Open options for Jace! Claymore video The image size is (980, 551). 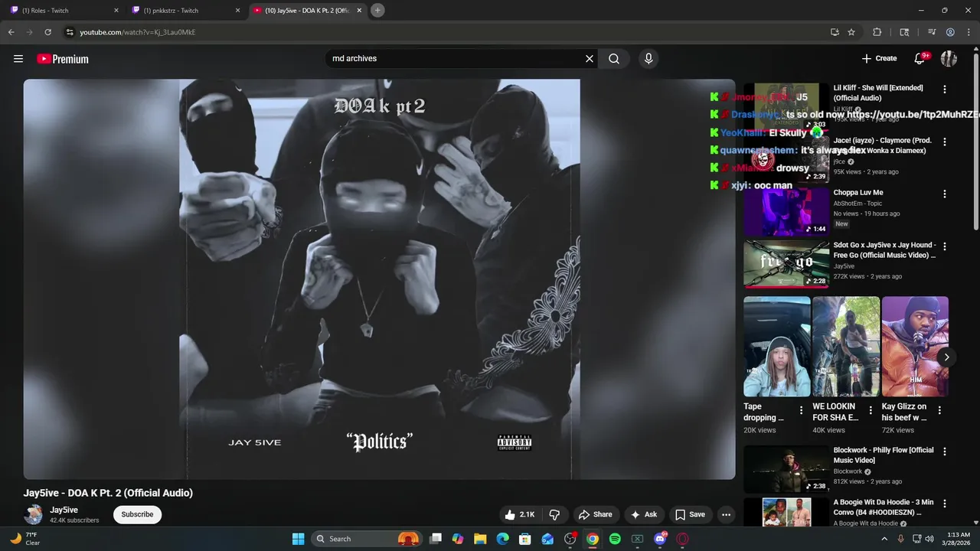point(945,142)
